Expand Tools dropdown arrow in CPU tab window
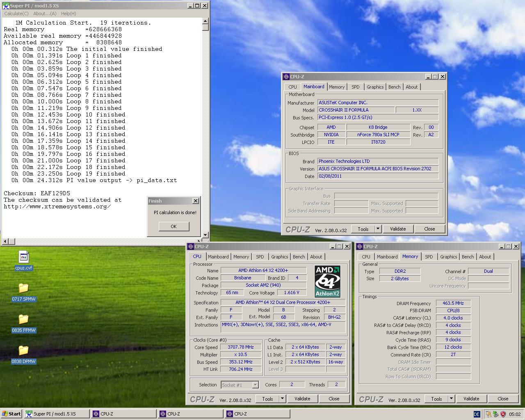Screen dimensions: 525x420 coord(282,399)
